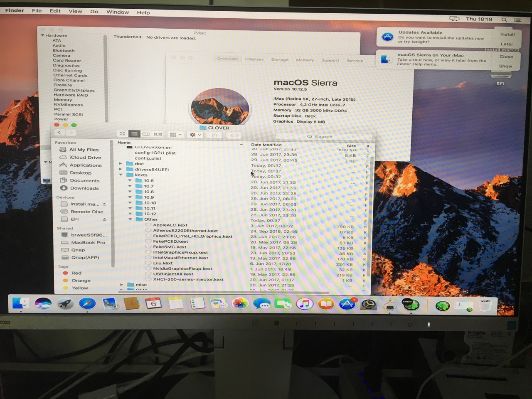Select Graphics/Displays in System Information sidebar

[74, 90]
